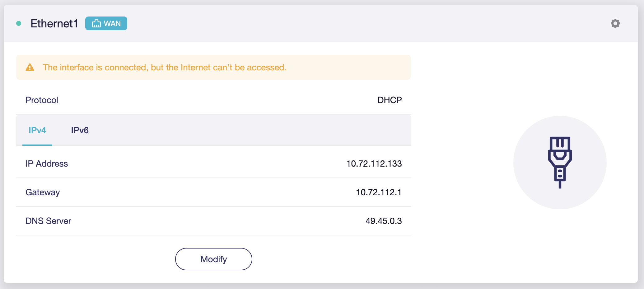This screenshot has width=644, height=289.
Task: Switch to the IPv4 tab
Action: point(37,130)
